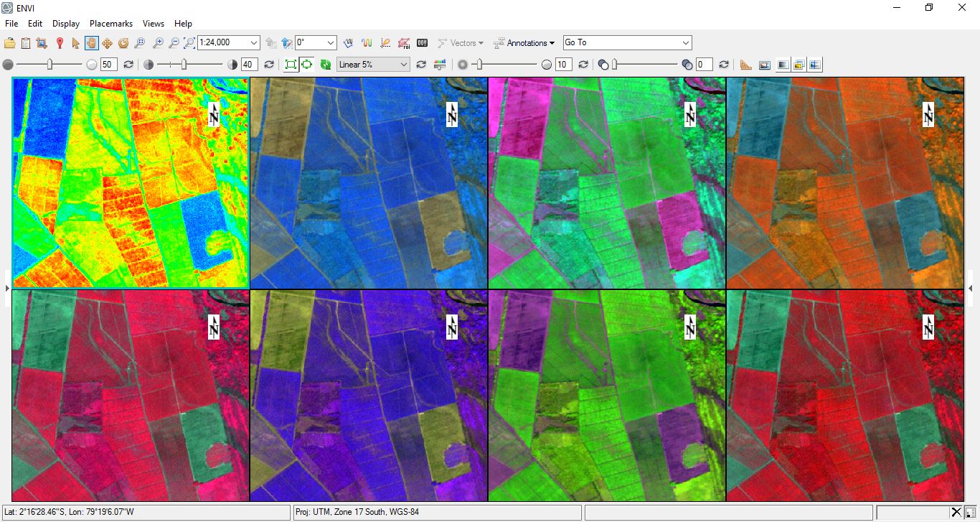
Task: Click the Go To combo box
Action: [626, 42]
